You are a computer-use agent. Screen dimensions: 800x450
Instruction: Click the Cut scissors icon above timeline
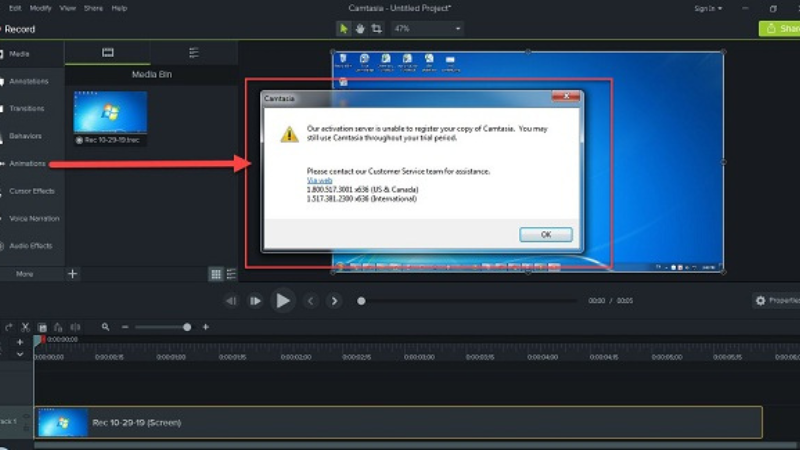(25, 327)
